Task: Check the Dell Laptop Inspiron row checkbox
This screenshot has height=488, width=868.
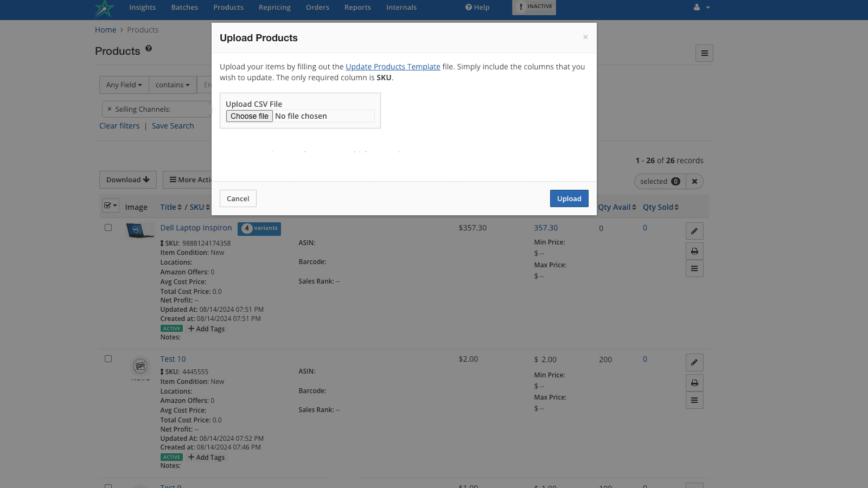Action: tap(108, 228)
